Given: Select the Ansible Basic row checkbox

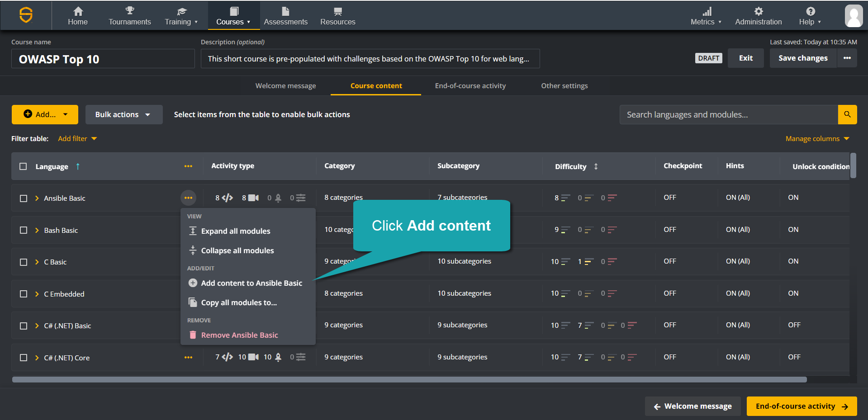Looking at the screenshot, I should pyautogui.click(x=24, y=198).
